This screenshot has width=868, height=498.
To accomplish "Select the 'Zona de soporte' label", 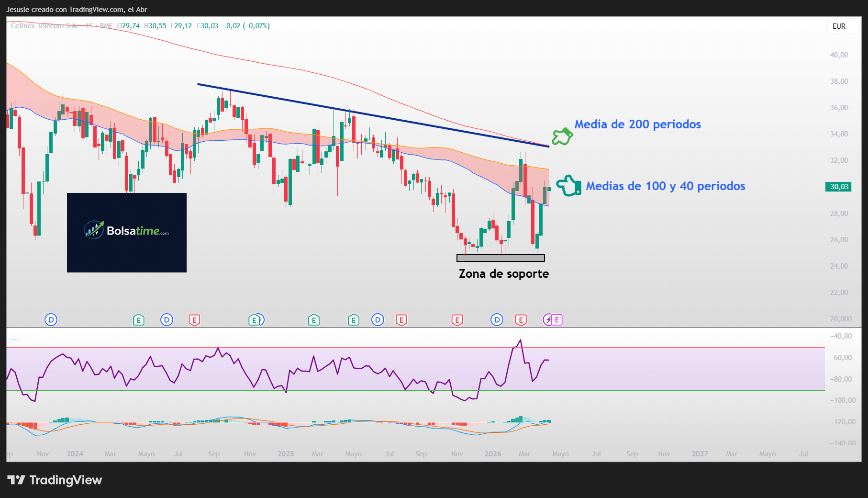I will click(503, 274).
